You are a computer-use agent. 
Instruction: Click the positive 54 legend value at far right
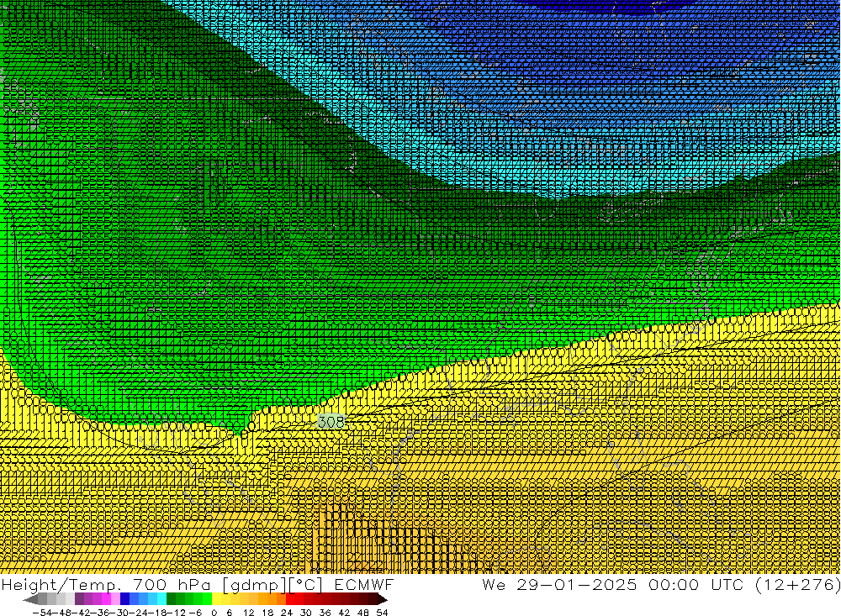click(382, 613)
